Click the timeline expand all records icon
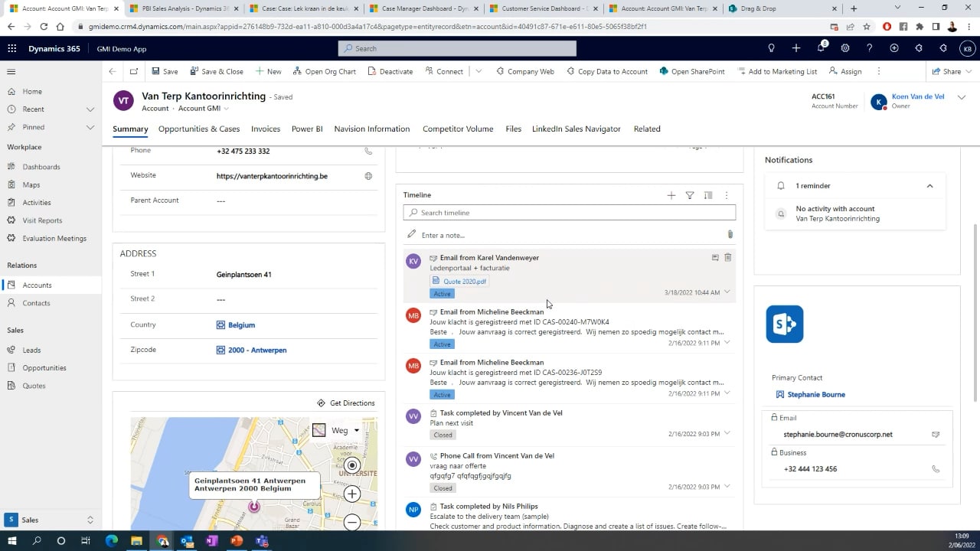The height and width of the screenshot is (551, 980). coord(708,195)
